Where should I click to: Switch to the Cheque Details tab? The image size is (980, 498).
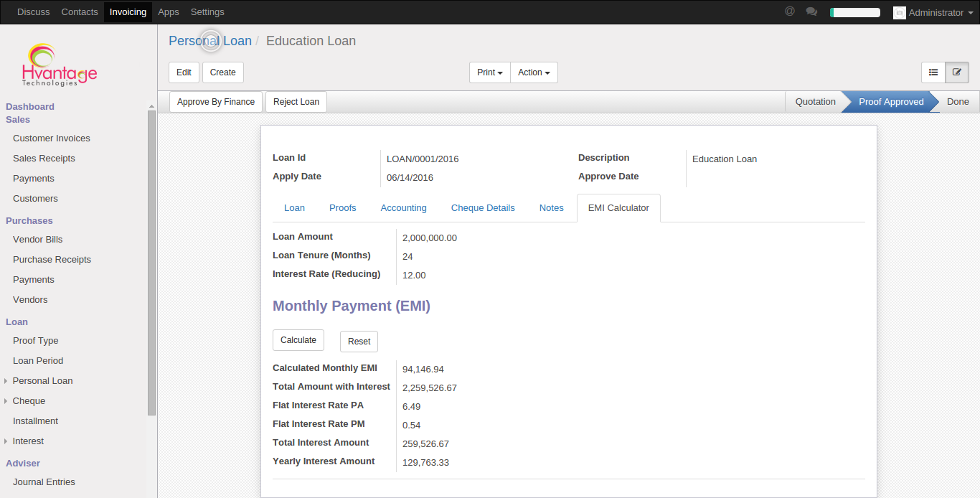[x=483, y=208]
